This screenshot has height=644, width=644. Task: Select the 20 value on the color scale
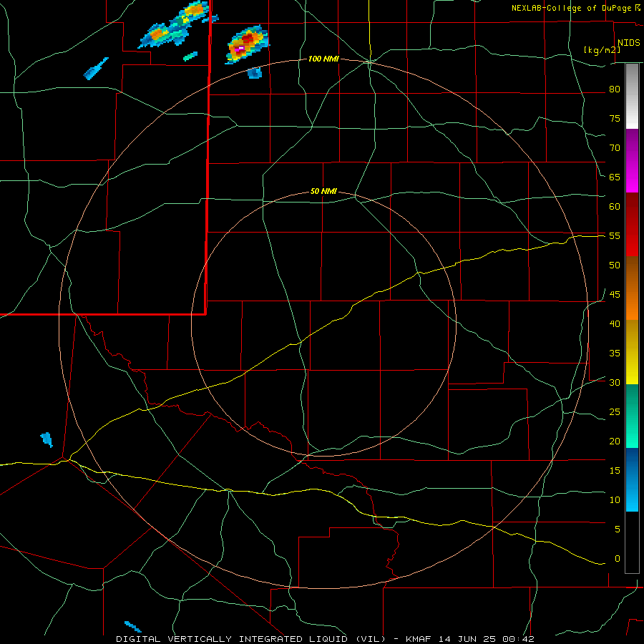(x=615, y=441)
